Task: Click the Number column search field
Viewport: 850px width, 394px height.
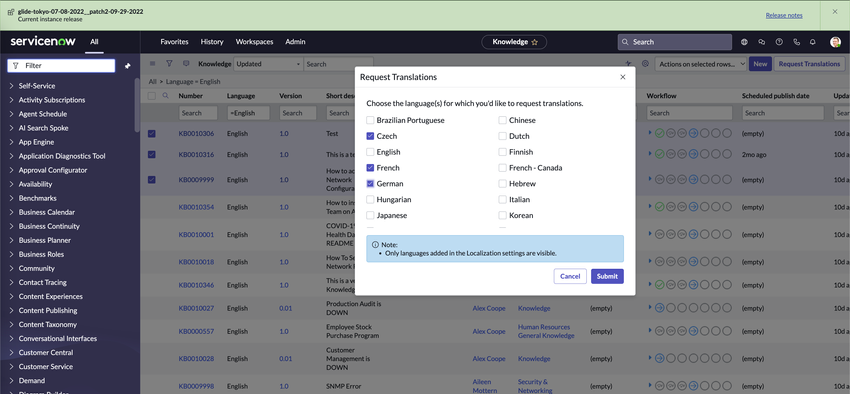Action: coord(198,113)
